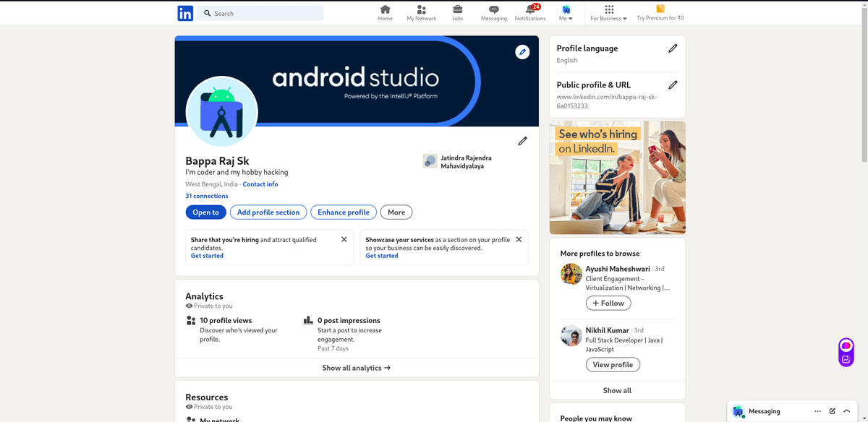Viewport: 868px width, 422px height.
Task: Expand the Me profile dropdown
Action: 566,13
